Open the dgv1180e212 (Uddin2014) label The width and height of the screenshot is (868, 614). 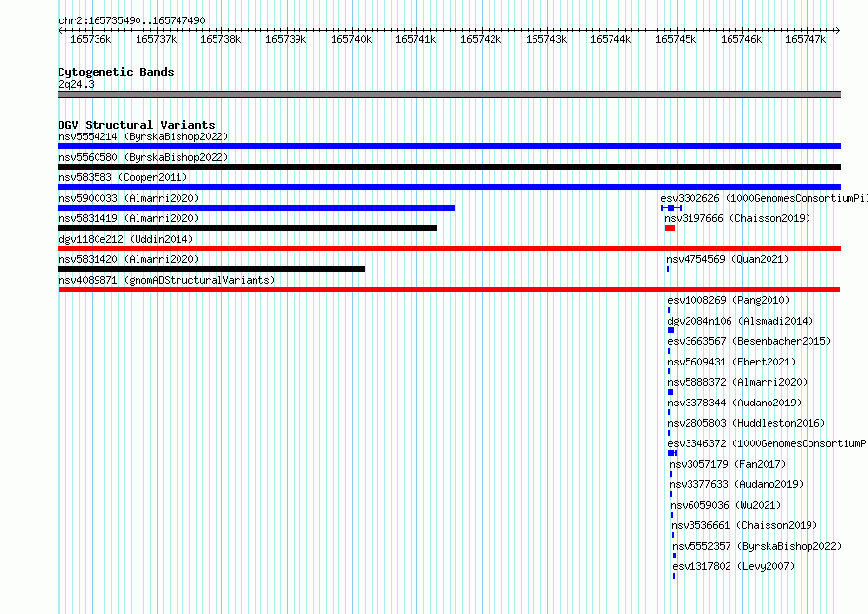(x=126, y=239)
